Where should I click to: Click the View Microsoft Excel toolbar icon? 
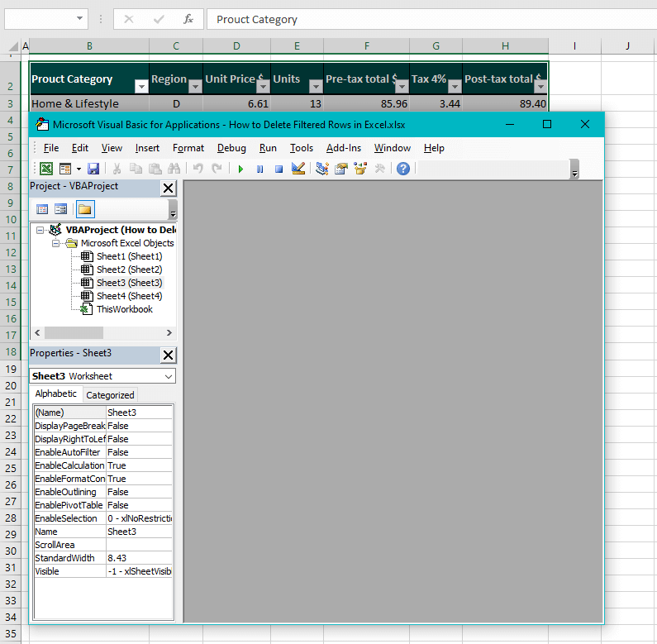coord(46,169)
